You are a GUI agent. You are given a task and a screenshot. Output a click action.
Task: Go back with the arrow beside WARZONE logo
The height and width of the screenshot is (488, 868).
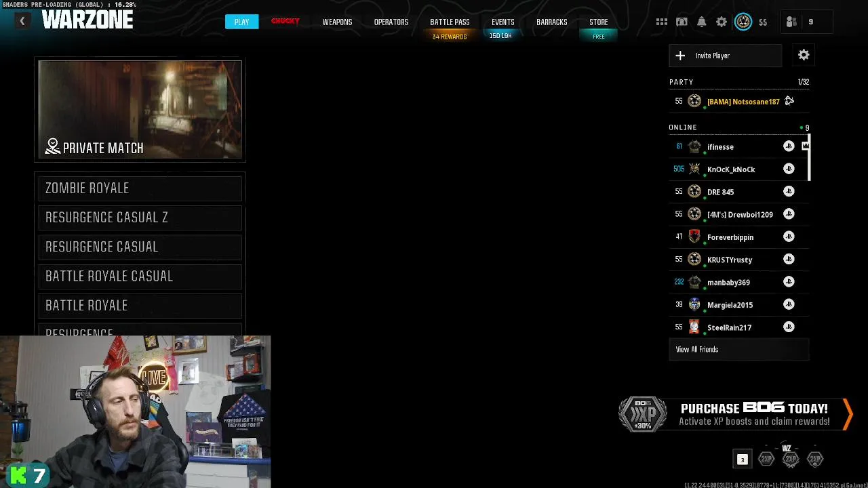pyautogui.click(x=22, y=22)
